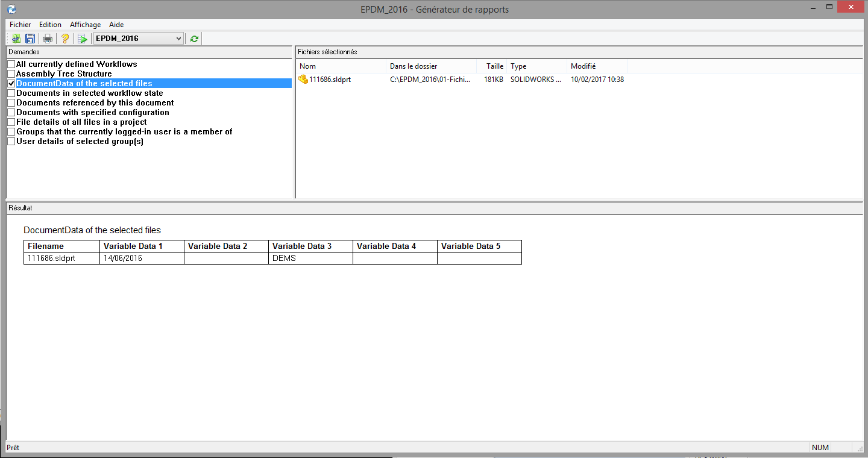This screenshot has height=458, width=868.
Task: Click the 14/06/2016 result cell
Action: [142, 258]
